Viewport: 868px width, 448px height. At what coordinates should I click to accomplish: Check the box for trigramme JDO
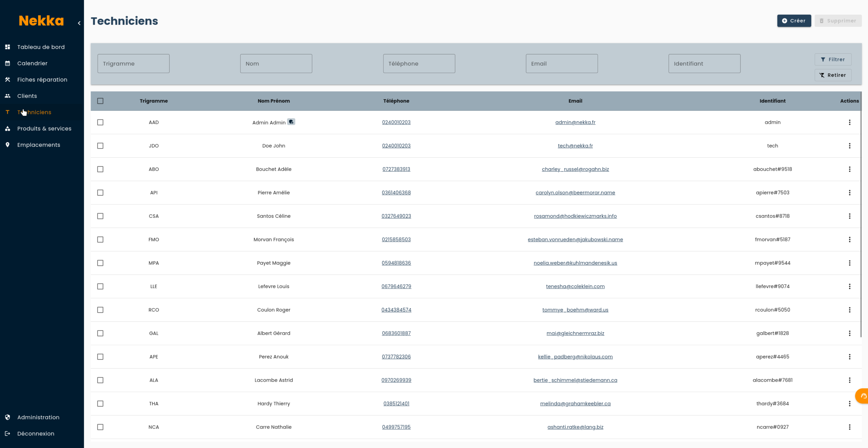point(100,146)
